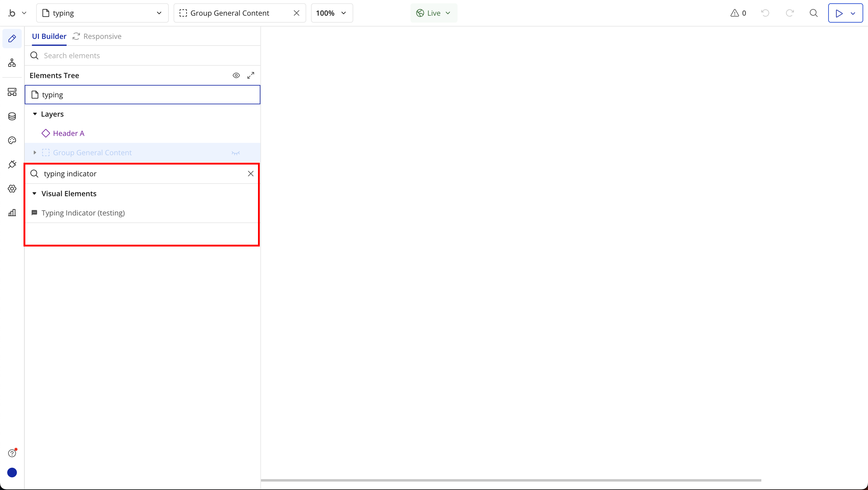
Task: Open the Data tab database icon
Action: coord(12,116)
